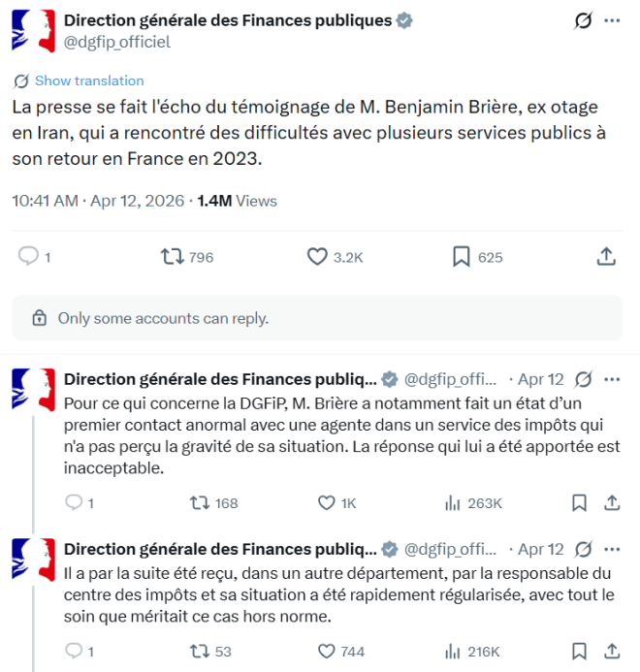Screen dimensions: 640x672
Task: Click Show translation link
Action: click(x=88, y=80)
